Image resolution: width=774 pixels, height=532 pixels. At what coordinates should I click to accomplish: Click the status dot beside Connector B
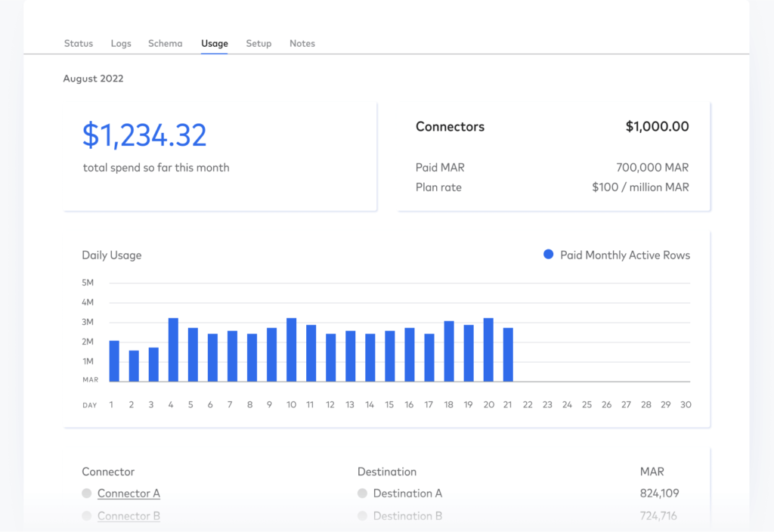(x=87, y=516)
